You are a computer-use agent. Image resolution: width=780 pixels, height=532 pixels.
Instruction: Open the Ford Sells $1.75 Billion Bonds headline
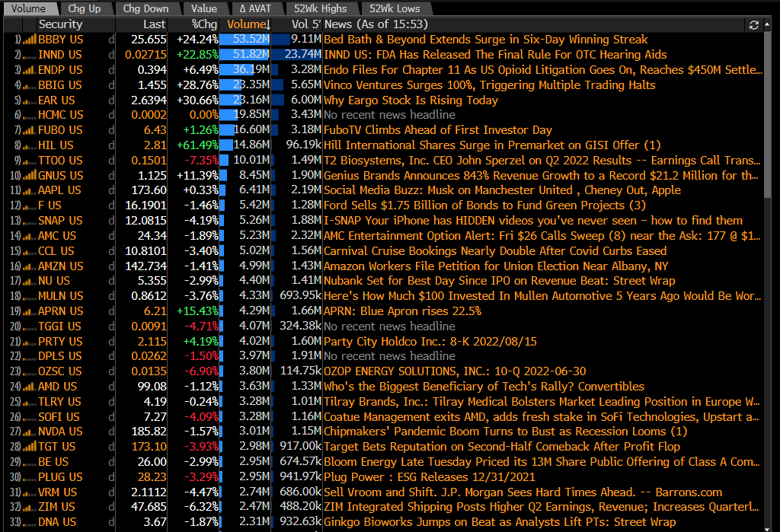click(x=484, y=205)
